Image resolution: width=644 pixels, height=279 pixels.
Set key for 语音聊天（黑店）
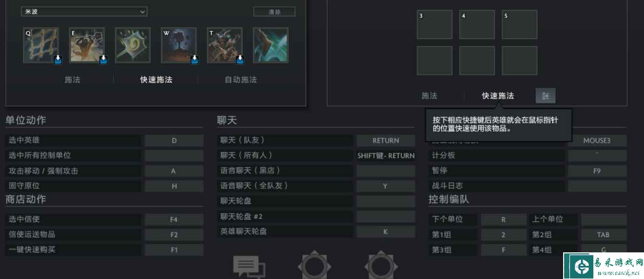[x=386, y=171]
